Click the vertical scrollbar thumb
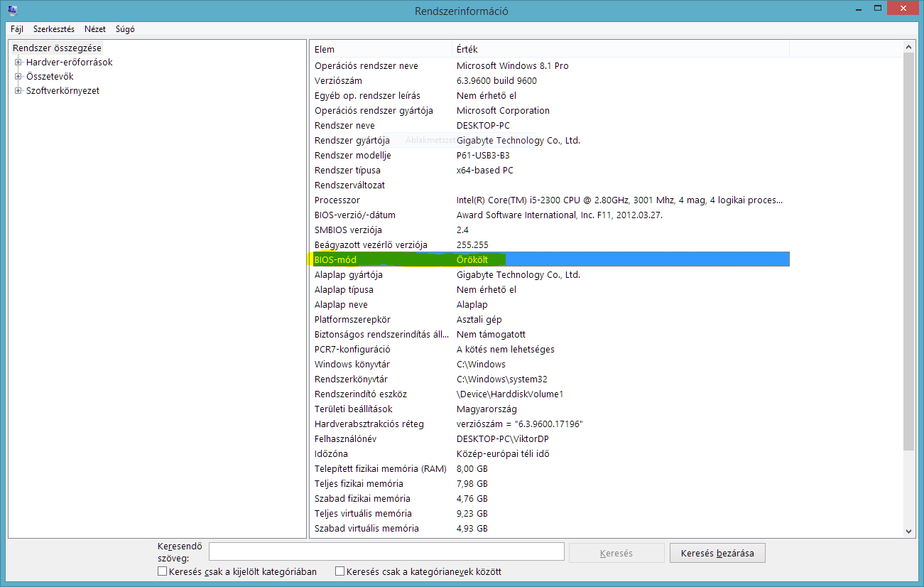 pyautogui.click(x=908, y=251)
